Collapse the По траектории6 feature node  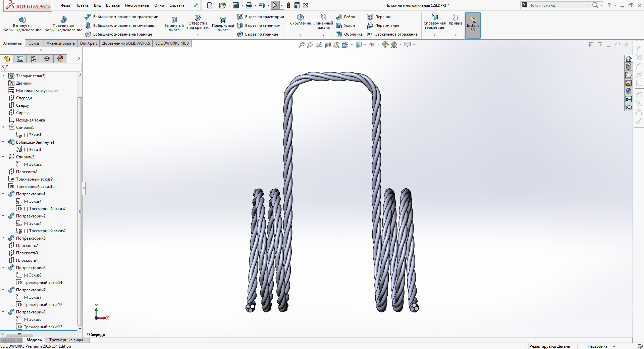(3, 267)
